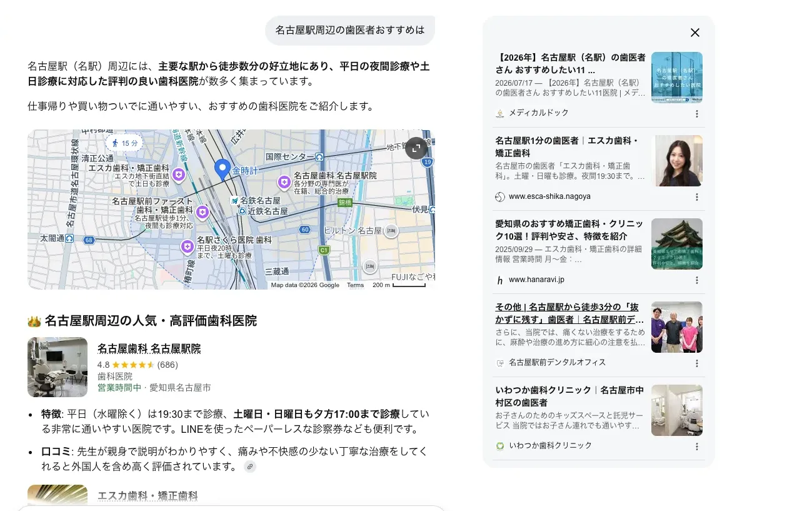Open the 抜かずに残す 歯医者 result
The width and height of the screenshot is (812, 511).
[569, 313]
